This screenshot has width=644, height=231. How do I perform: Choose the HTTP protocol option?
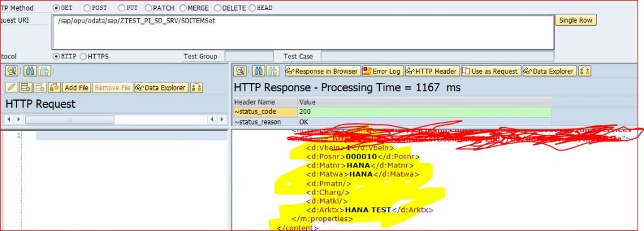pyautogui.click(x=56, y=56)
